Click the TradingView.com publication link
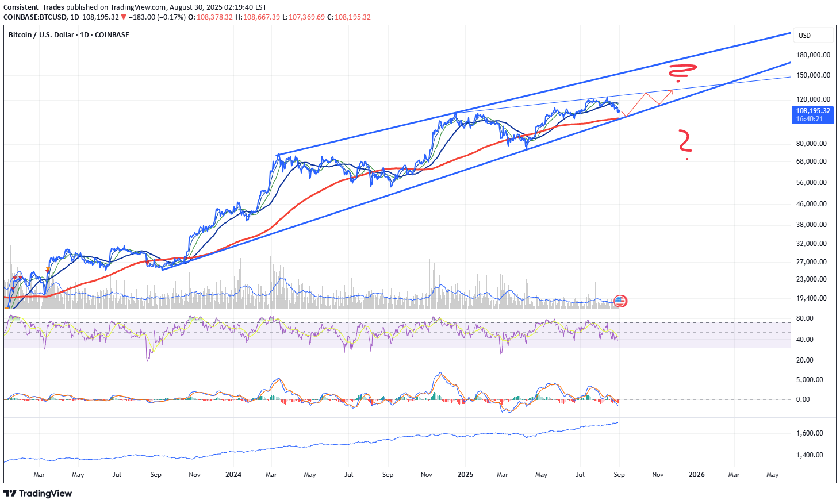 point(139,8)
